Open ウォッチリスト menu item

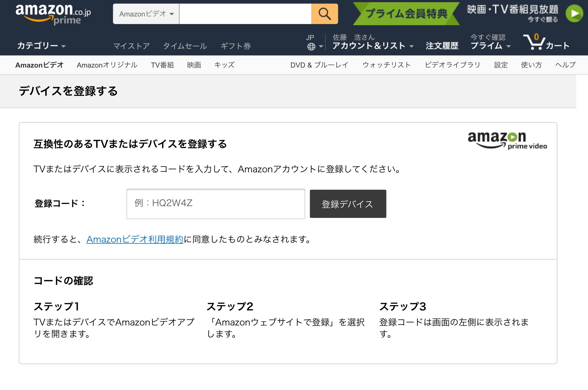[x=386, y=65]
